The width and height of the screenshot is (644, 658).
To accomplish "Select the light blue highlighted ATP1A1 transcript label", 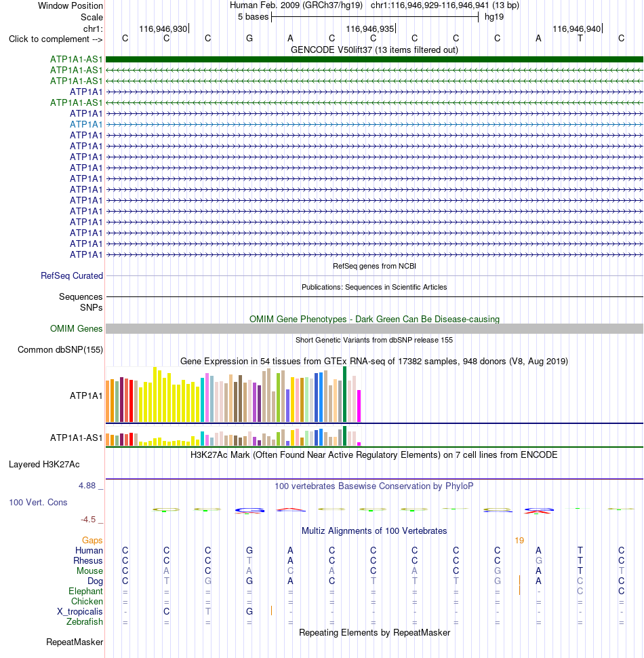I will tap(86, 124).
